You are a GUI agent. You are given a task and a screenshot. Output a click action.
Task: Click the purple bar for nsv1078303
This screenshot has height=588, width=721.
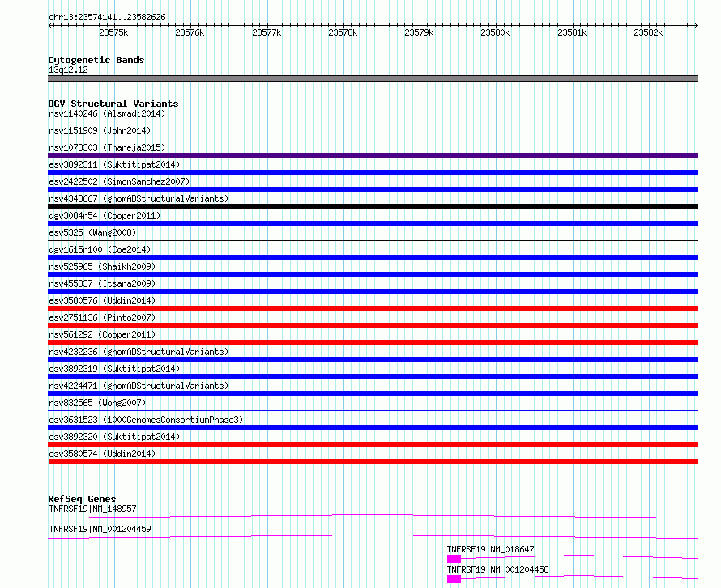(373, 156)
